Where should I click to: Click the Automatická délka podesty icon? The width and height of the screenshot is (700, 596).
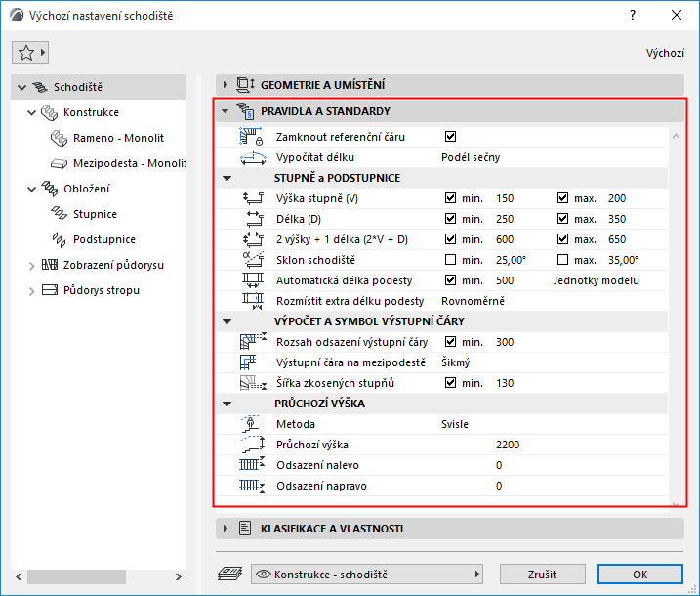pos(253,280)
